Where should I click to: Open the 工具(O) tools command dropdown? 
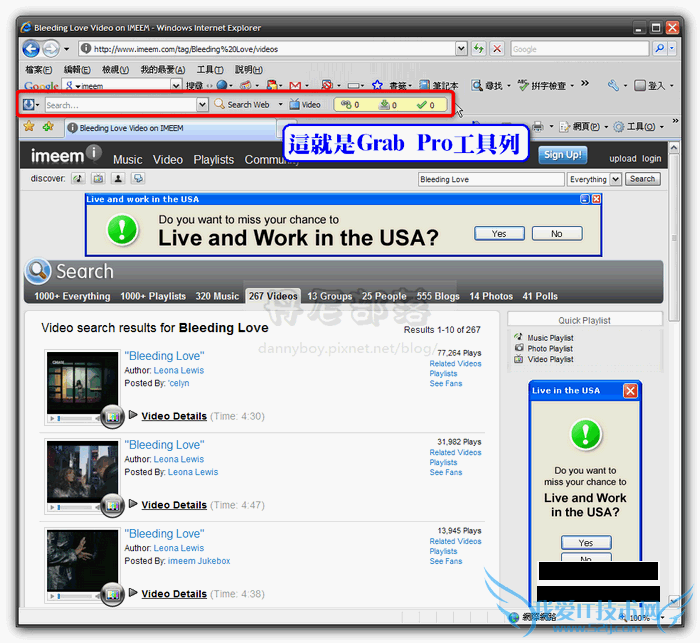point(662,127)
